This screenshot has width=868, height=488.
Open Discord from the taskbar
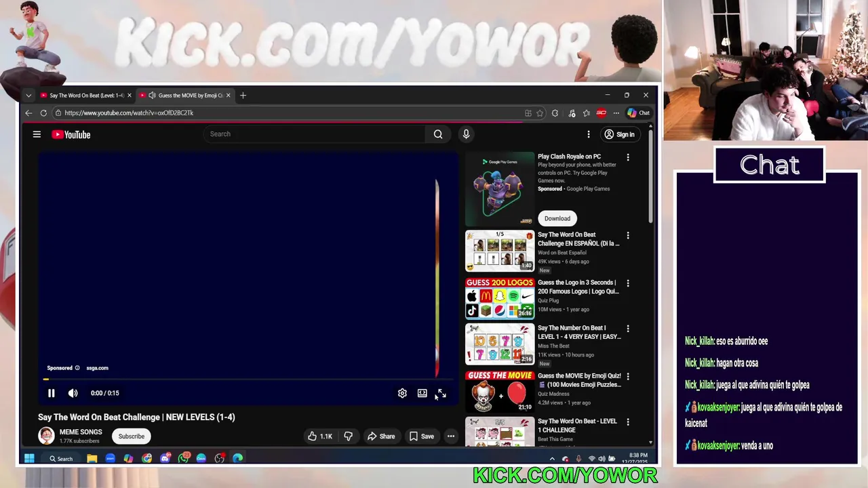pos(165,459)
